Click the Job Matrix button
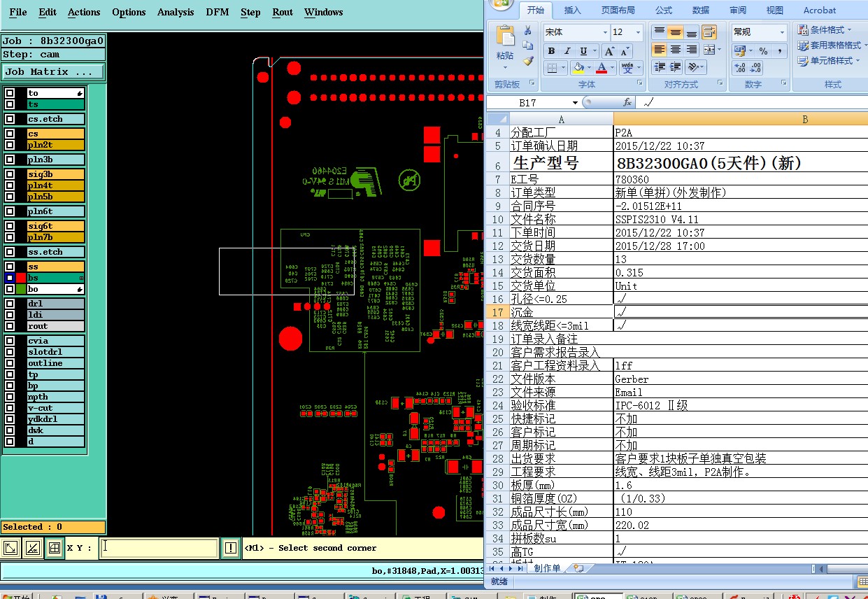Viewport: 868px width, 599px height. (x=53, y=71)
